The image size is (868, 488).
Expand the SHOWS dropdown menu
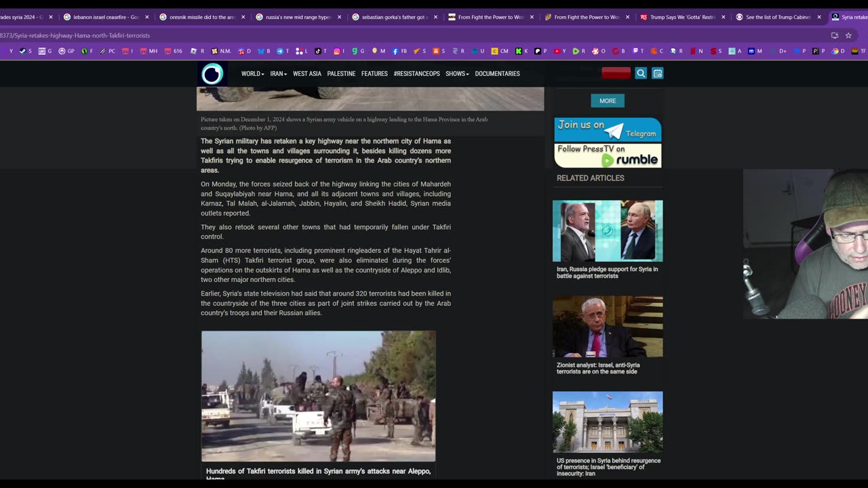457,73
